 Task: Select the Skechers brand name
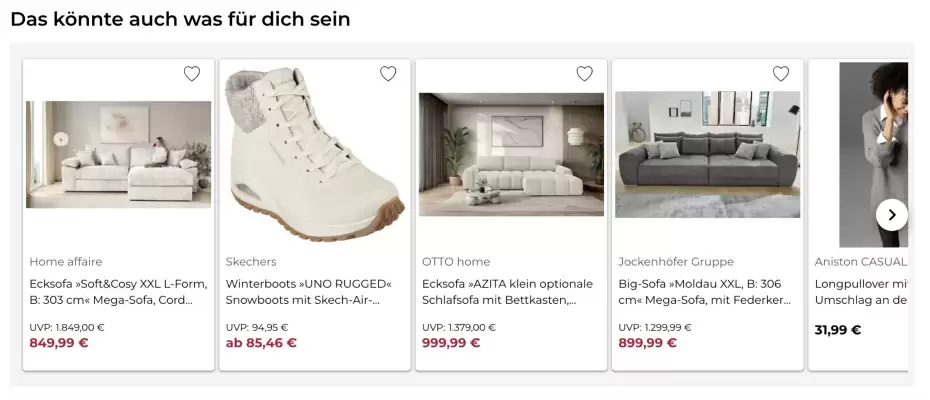pyautogui.click(x=251, y=262)
